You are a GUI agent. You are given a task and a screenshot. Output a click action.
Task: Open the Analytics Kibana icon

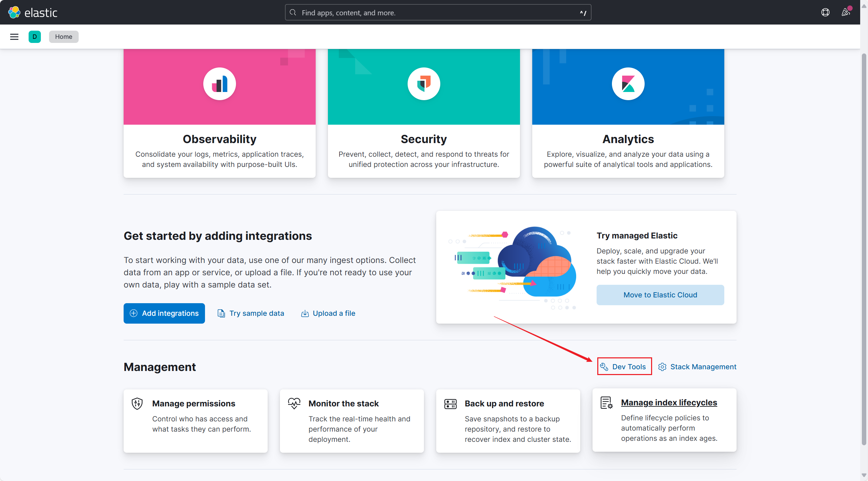coord(628,84)
